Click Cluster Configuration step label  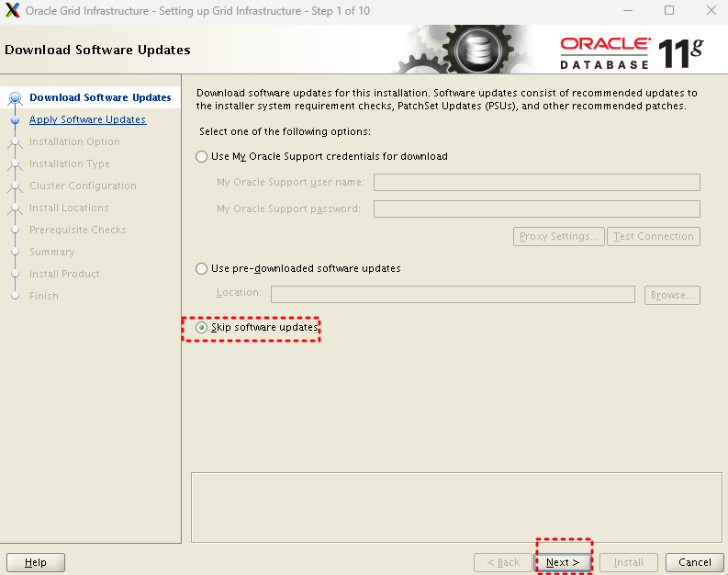(83, 186)
